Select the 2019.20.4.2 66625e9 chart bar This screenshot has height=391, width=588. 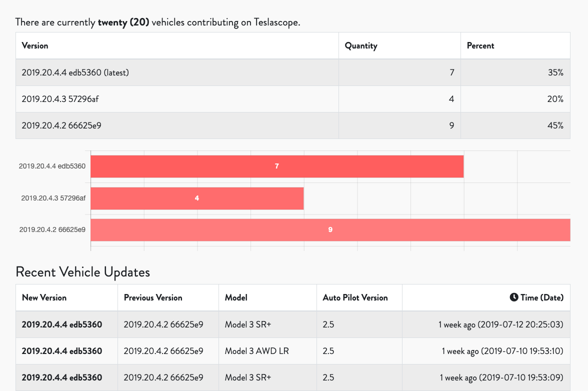click(x=330, y=230)
